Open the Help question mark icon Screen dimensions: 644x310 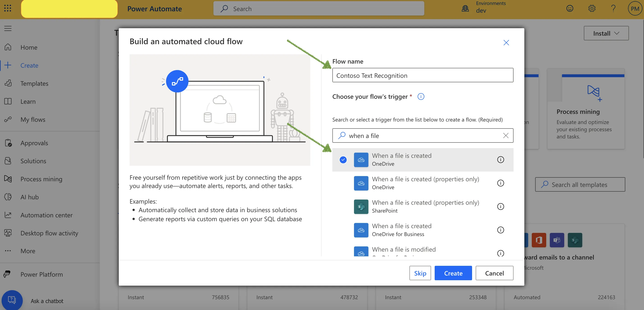click(613, 9)
